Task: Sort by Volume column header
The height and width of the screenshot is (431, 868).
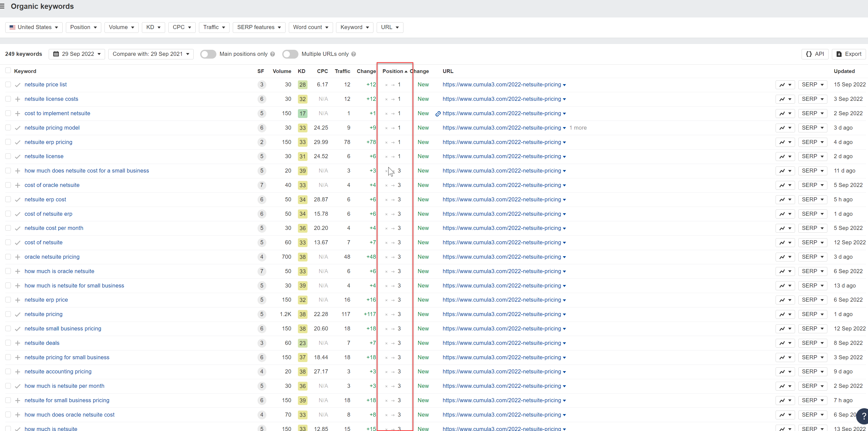Action: [282, 71]
